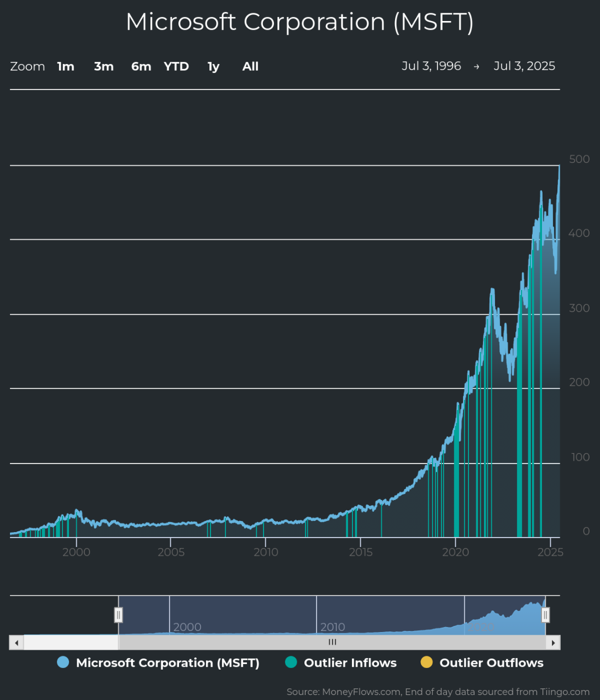Click the 2015 x-axis label
600x700 pixels.
point(361,552)
